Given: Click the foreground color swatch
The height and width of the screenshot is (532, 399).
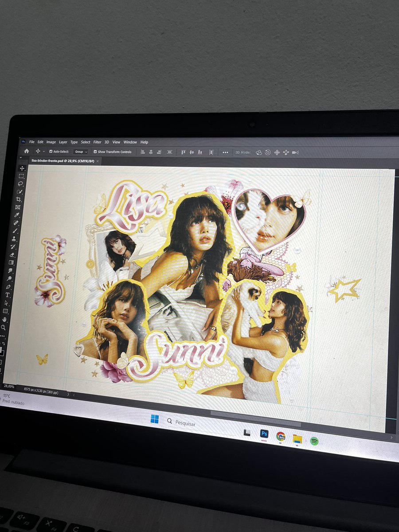Looking at the screenshot, I should (1, 350).
